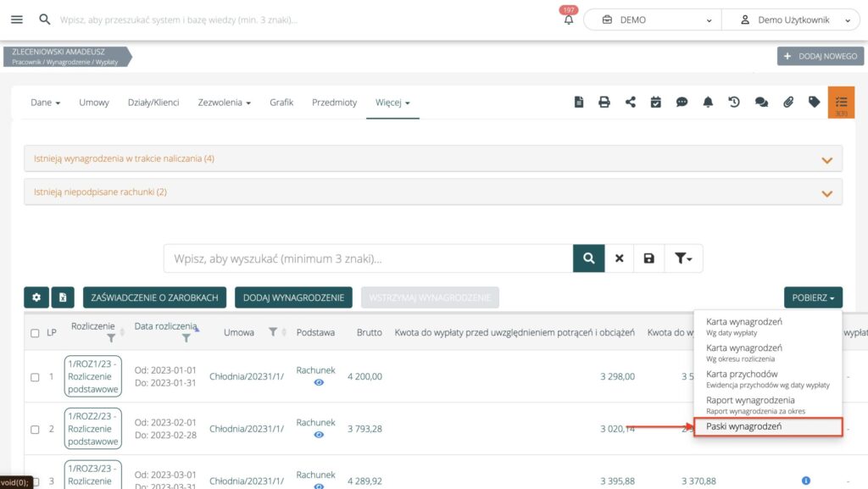Screen dimensions: 868x489
Task: Click the paperclip attachments icon
Action: tap(787, 103)
